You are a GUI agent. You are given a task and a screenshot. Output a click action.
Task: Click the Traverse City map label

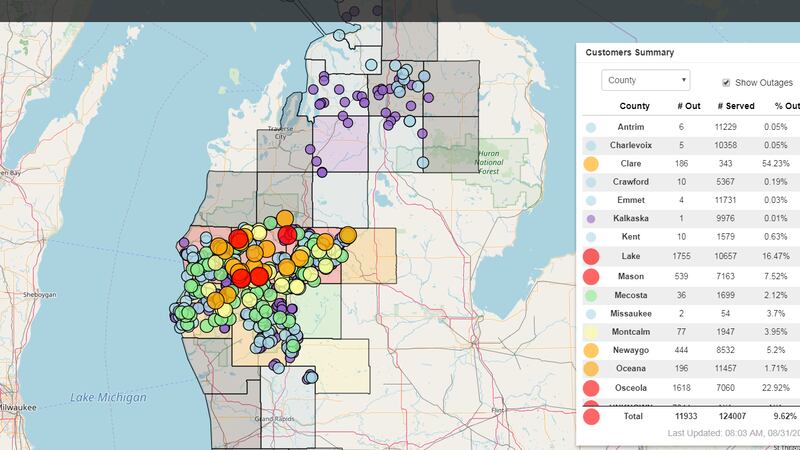pos(281,133)
